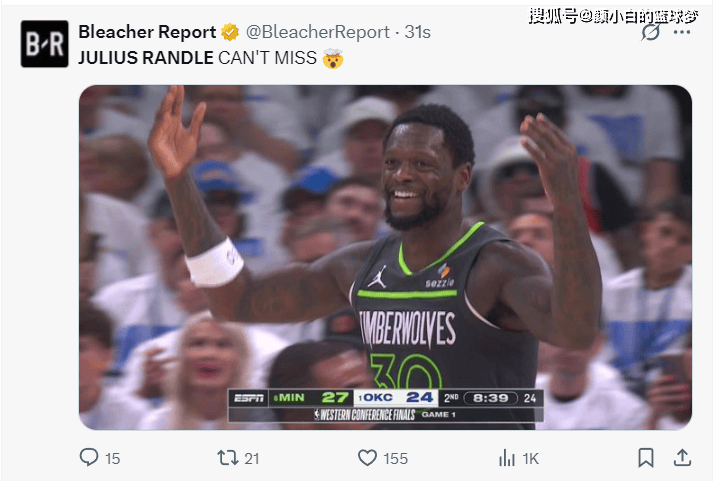Open the three-dot more options menu
The height and width of the screenshot is (481, 713).
click(682, 32)
